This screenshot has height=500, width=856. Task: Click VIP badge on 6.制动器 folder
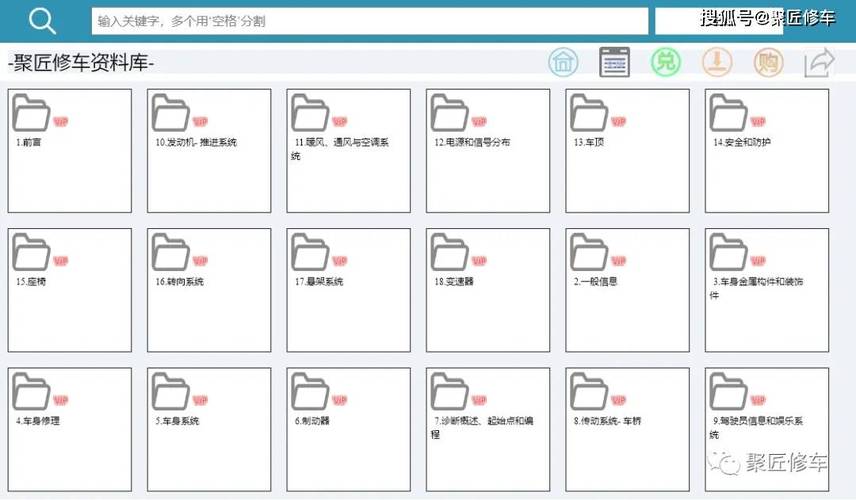click(x=340, y=400)
